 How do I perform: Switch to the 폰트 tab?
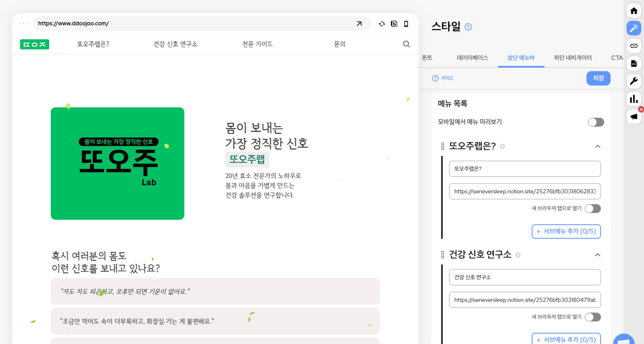coord(427,57)
